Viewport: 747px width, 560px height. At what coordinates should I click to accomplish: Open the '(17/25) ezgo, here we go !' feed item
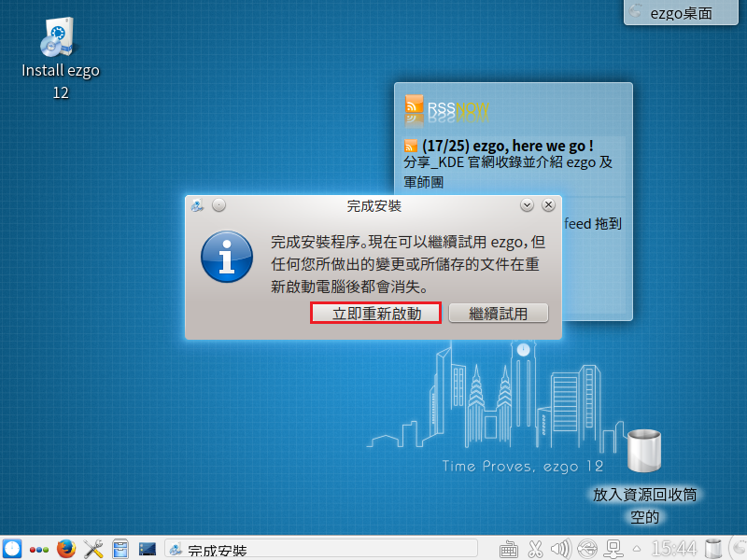(x=507, y=146)
